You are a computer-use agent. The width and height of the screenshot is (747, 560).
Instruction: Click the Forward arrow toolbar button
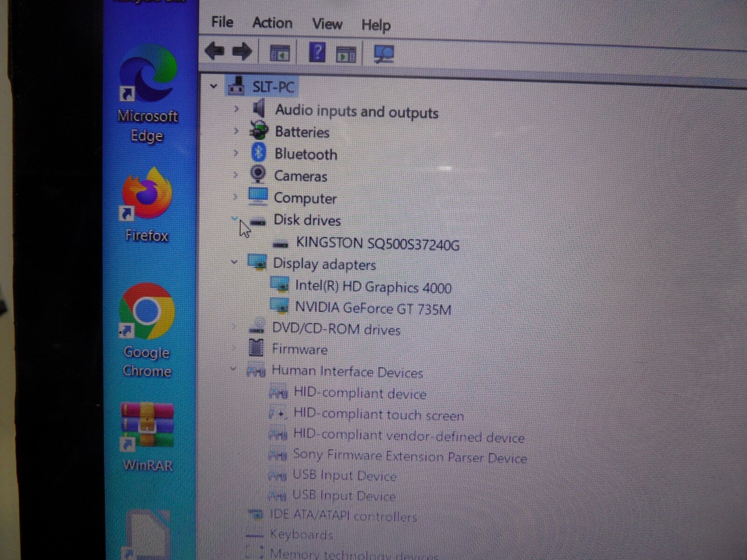pos(242,51)
